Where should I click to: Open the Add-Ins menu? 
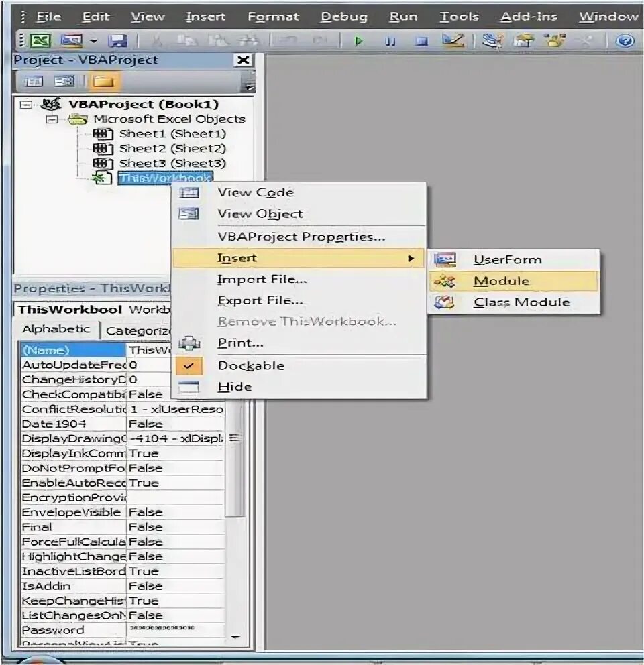point(529,17)
